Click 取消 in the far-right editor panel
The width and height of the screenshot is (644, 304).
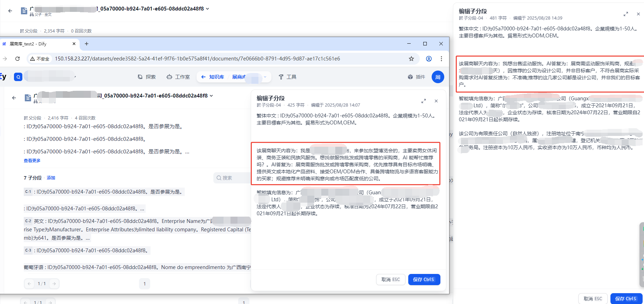point(593,298)
